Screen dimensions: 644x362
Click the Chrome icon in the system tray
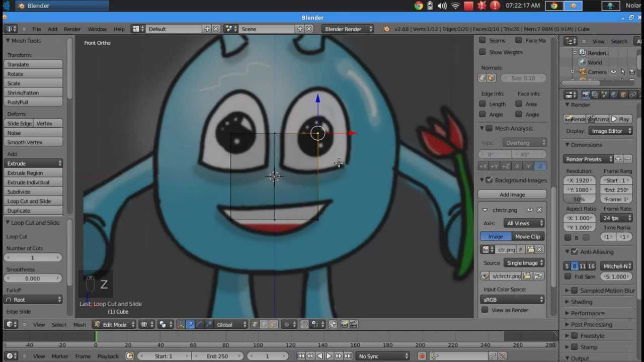point(418,6)
